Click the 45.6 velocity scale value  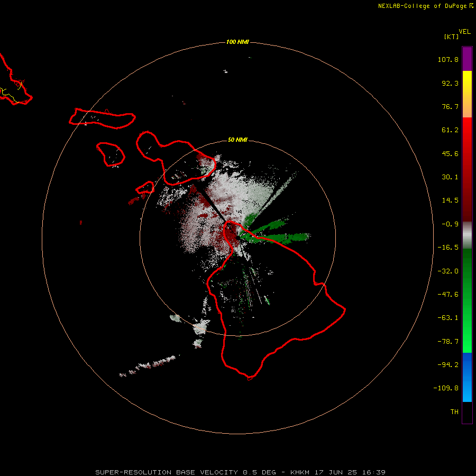click(x=450, y=153)
